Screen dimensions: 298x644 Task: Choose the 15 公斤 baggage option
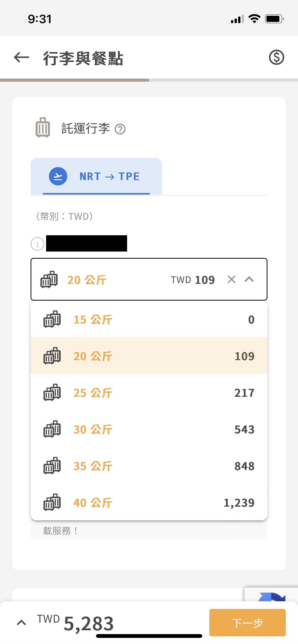(x=149, y=319)
